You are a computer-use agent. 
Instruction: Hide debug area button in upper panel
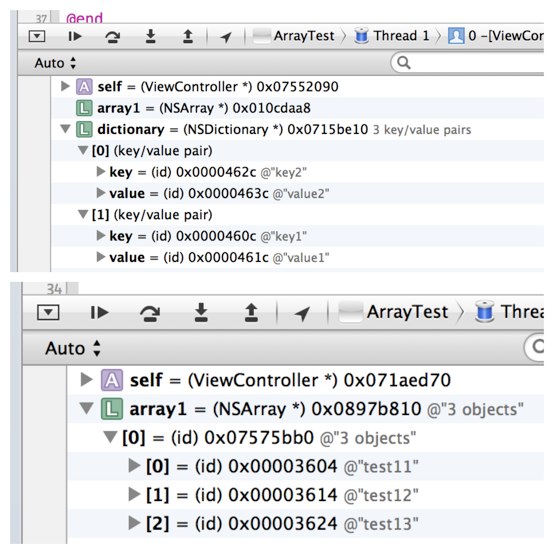[37, 36]
